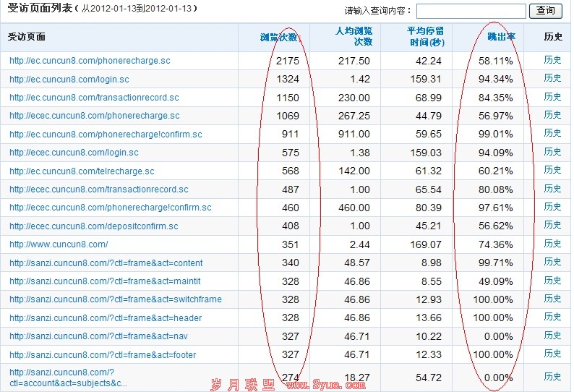This screenshot has width=574, height=392.
Task: View 历史 for www.cuncun8.com row
Action: point(552,244)
